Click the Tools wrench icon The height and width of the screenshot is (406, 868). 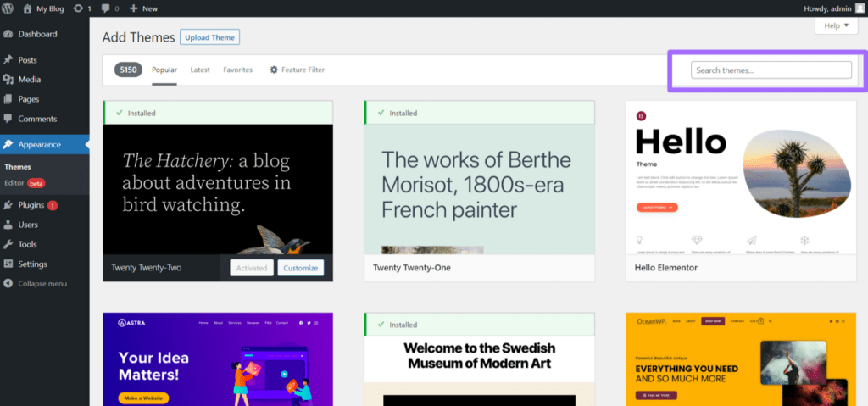coord(8,244)
